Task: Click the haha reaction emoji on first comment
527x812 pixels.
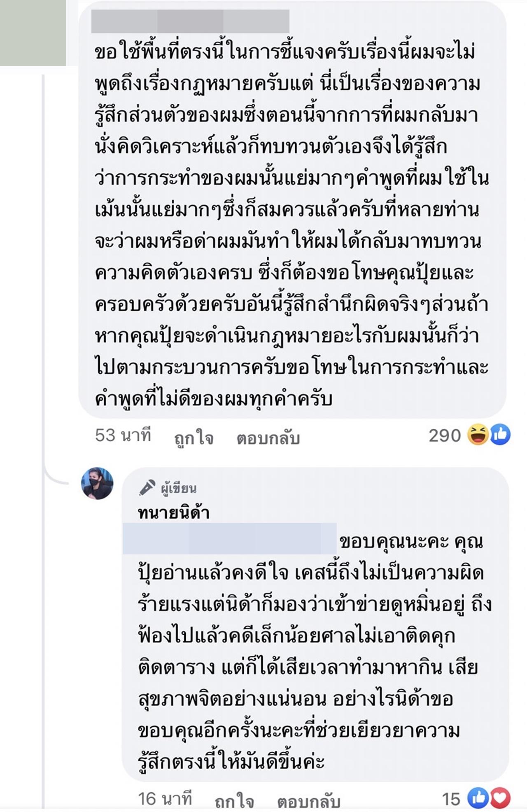Action: (478, 435)
